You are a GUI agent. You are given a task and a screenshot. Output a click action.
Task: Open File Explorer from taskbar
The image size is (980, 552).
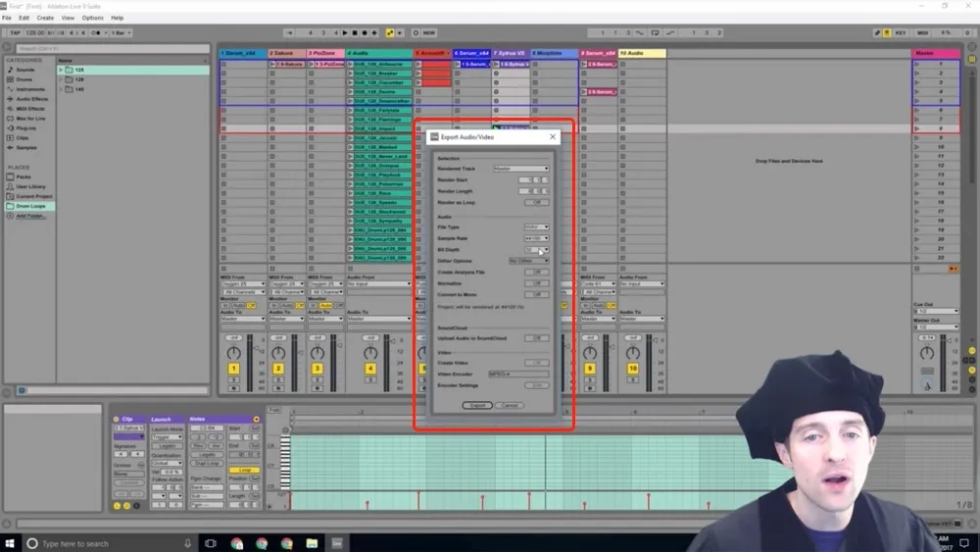click(312, 543)
